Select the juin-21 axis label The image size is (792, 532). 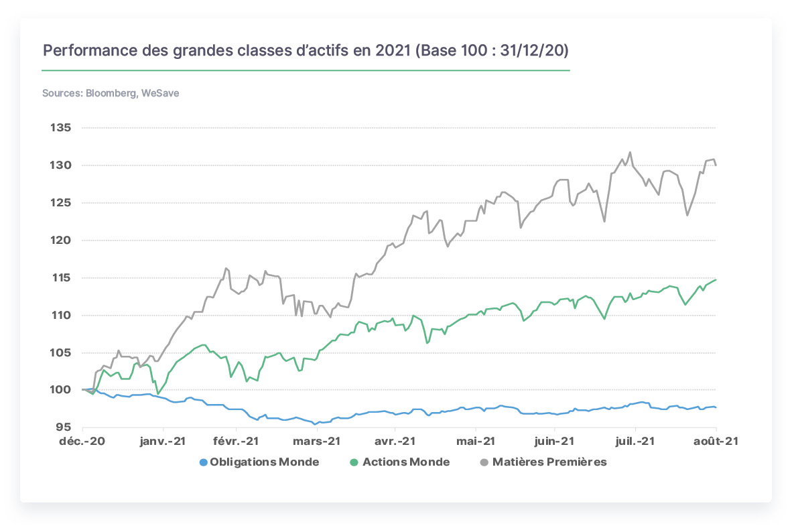click(x=555, y=441)
